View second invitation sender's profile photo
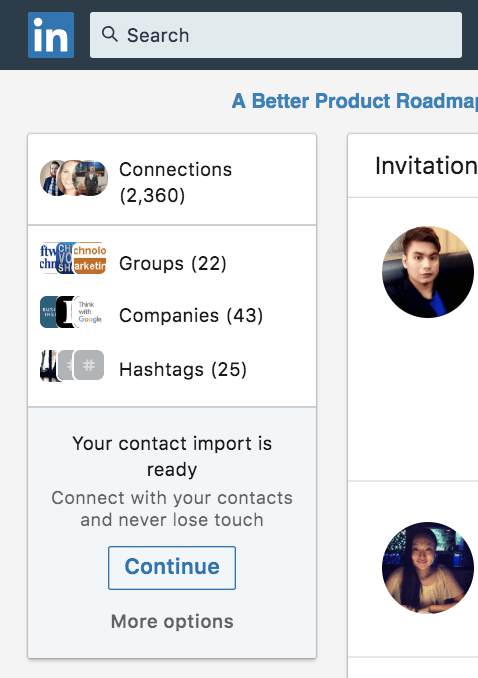Viewport: 478px width, 678px height. click(x=428, y=568)
